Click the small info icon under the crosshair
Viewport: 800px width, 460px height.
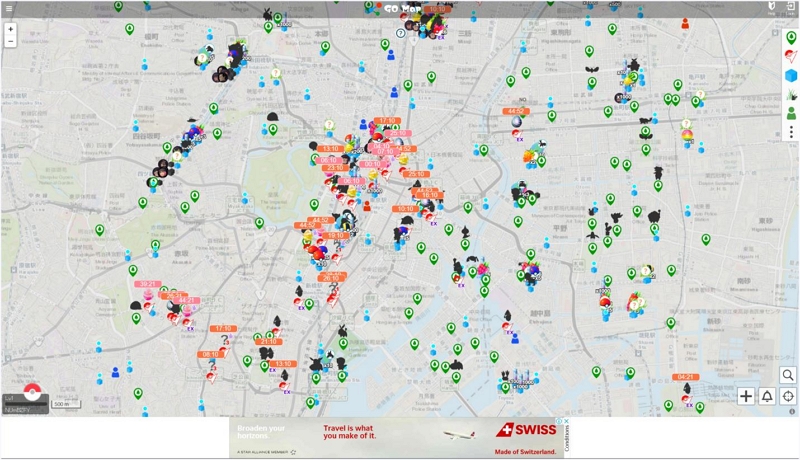(792, 411)
